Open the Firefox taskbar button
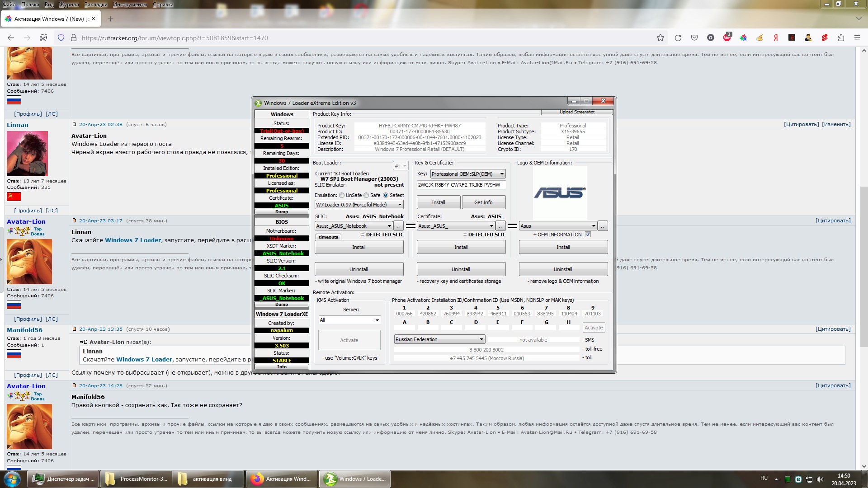Screen dimensions: 868x488 tap(282, 479)
